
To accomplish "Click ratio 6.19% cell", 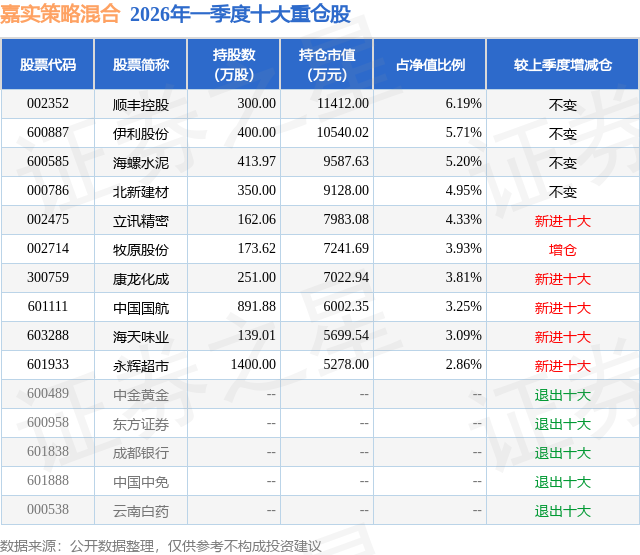I will pyautogui.click(x=463, y=104).
